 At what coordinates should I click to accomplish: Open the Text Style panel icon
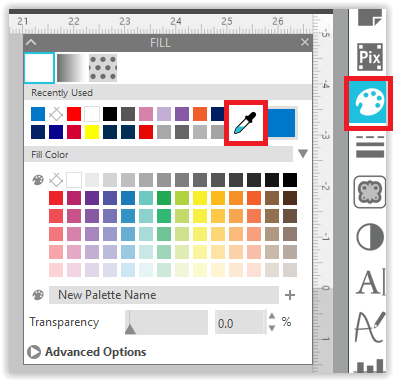coord(371,282)
